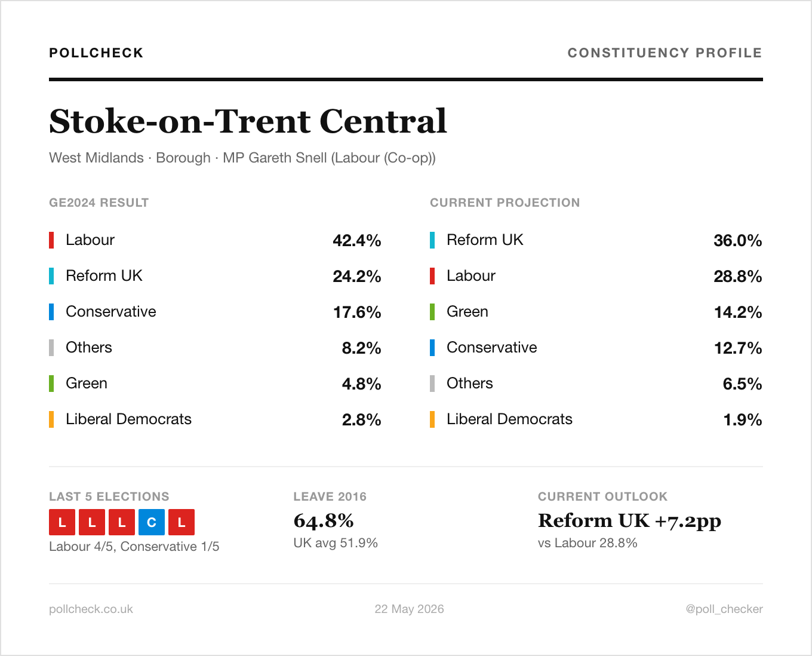Click the Reform UK teal swatch in Current Projection

click(432, 240)
